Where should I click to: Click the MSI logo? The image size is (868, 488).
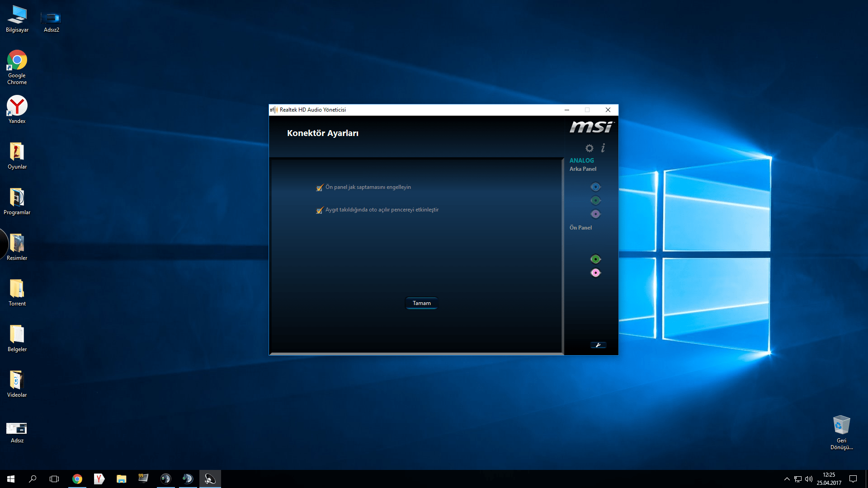pyautogui.click(x=591, y=127)
